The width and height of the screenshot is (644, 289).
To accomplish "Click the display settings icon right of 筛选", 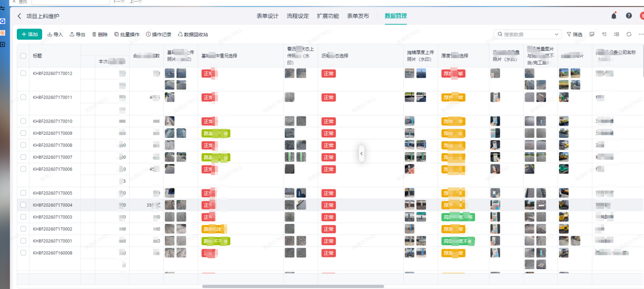I will point(592,35).
